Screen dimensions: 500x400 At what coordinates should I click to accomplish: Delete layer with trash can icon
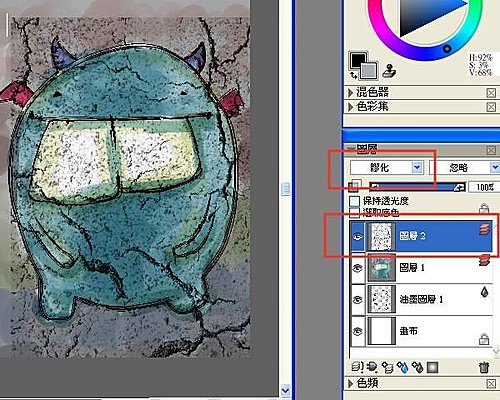click(484, 367)
